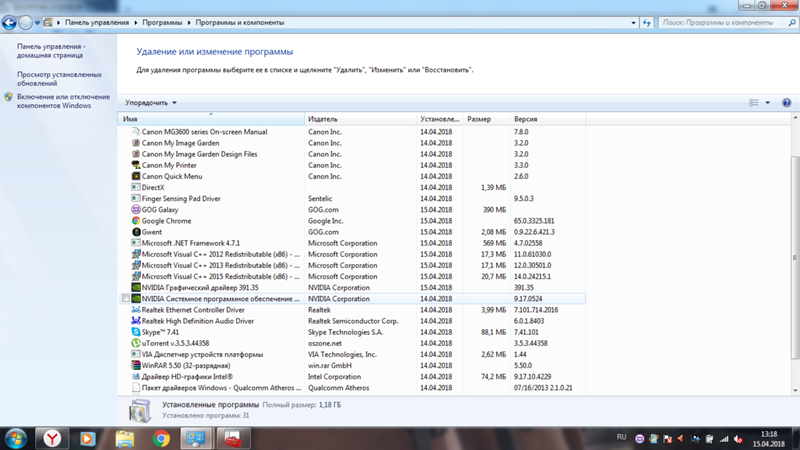The height and width of the screenshot is (450, 800).
Task: Open Панель управления домашняя страница link
Action: 51,51
